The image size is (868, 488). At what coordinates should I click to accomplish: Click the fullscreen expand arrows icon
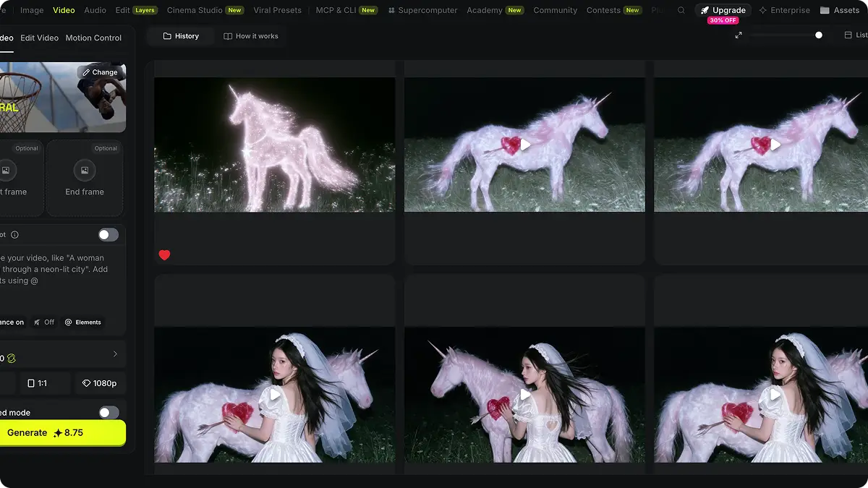(x=739, y=35)
